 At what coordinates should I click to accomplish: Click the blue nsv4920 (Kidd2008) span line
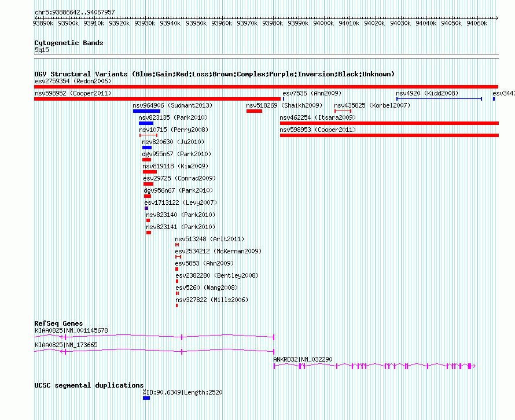click(439, 99)
